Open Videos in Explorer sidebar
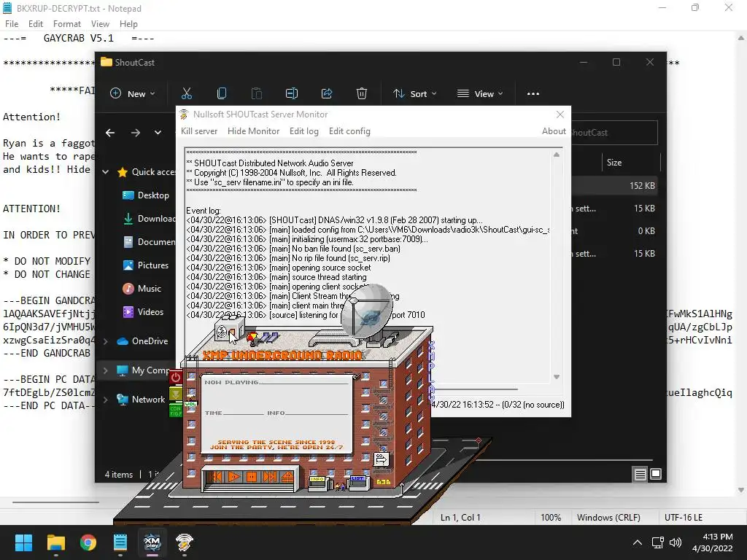Screen dimensions: 747x560 (x=144, y=312)
